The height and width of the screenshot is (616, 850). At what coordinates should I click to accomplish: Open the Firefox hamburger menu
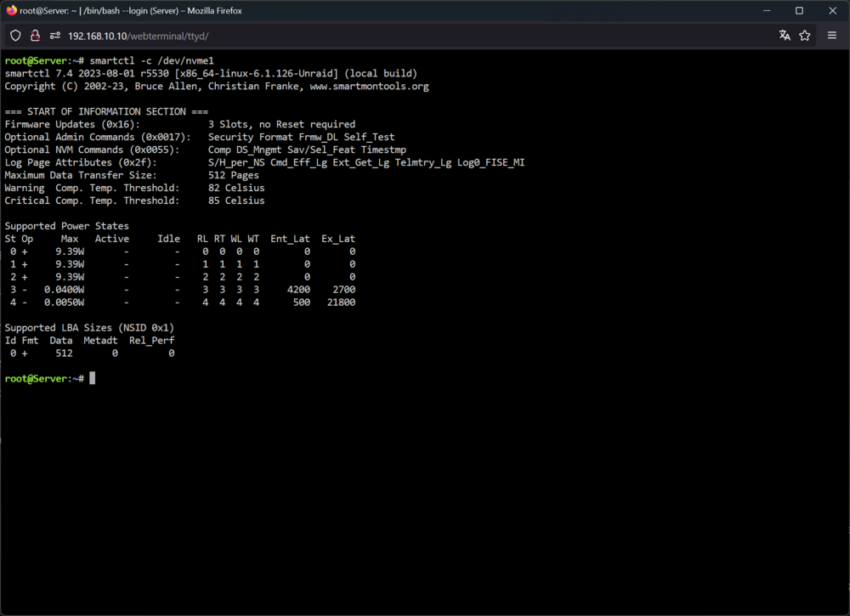pos(832,36)
